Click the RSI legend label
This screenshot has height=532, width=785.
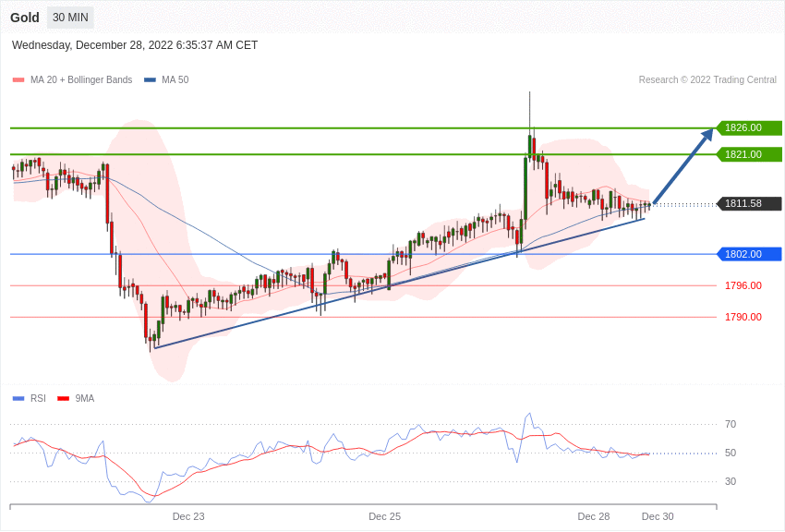click(38, 398)
